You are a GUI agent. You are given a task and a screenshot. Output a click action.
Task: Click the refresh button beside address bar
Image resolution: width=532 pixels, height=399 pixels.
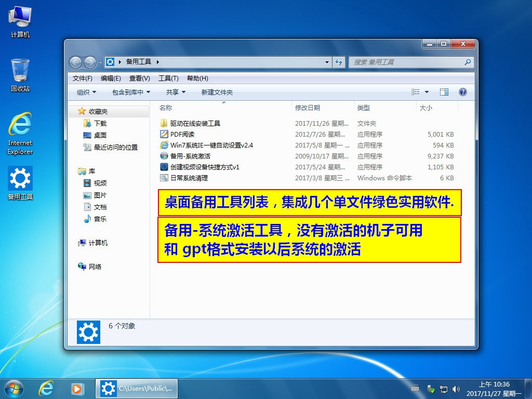[338, 62]
